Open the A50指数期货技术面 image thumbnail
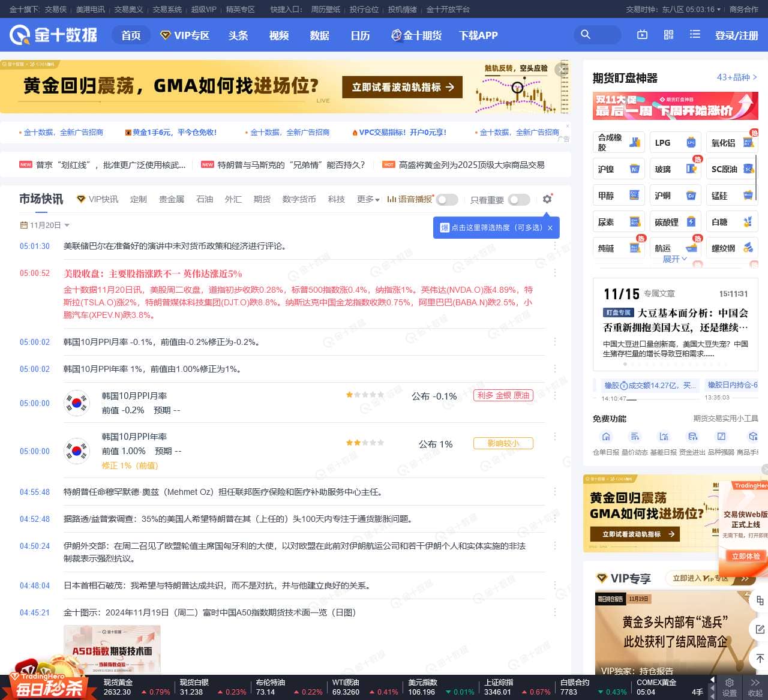 pos(112,650)
